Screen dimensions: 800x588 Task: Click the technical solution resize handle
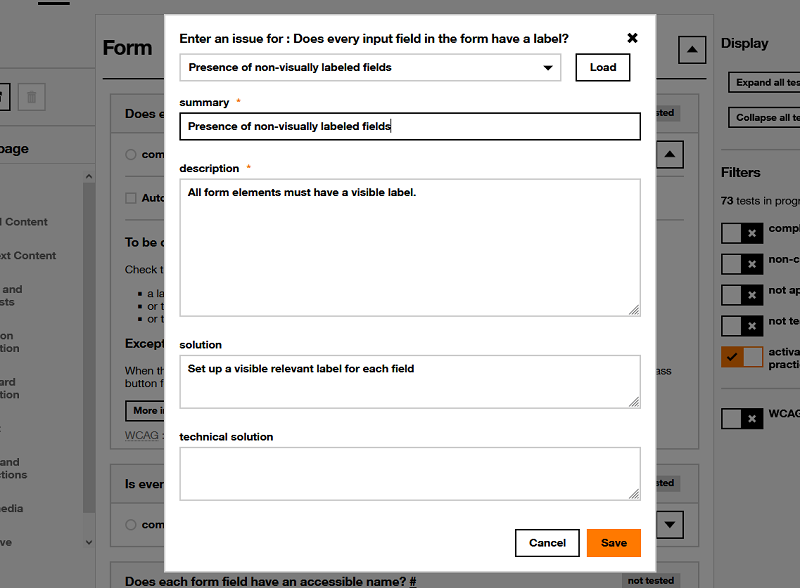(634, 494)
